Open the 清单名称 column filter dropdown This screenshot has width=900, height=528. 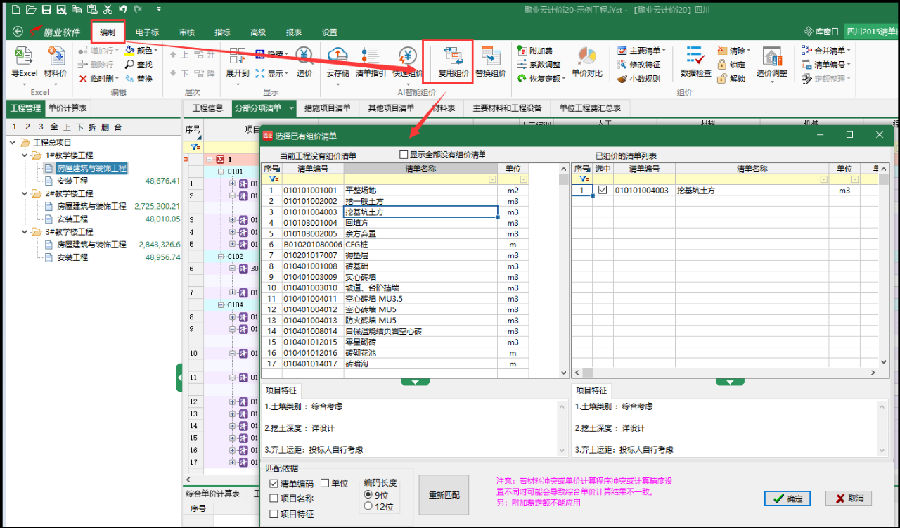[493, 180]
